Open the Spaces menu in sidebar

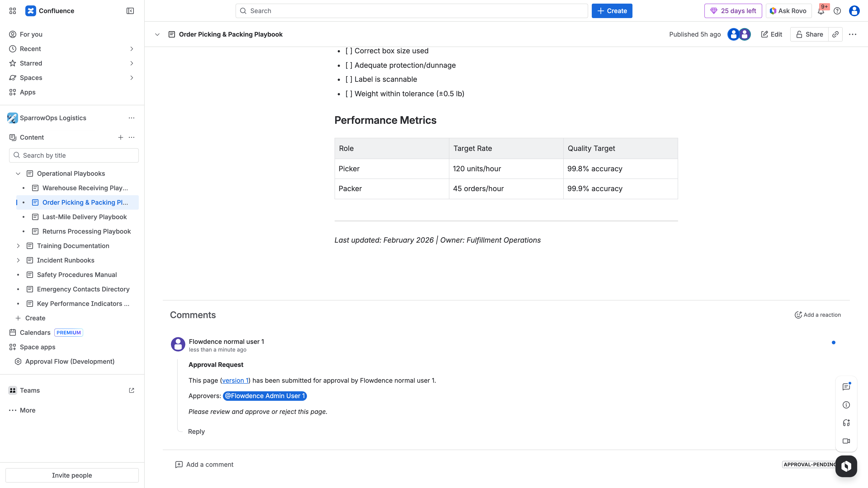tap(132, 78)
